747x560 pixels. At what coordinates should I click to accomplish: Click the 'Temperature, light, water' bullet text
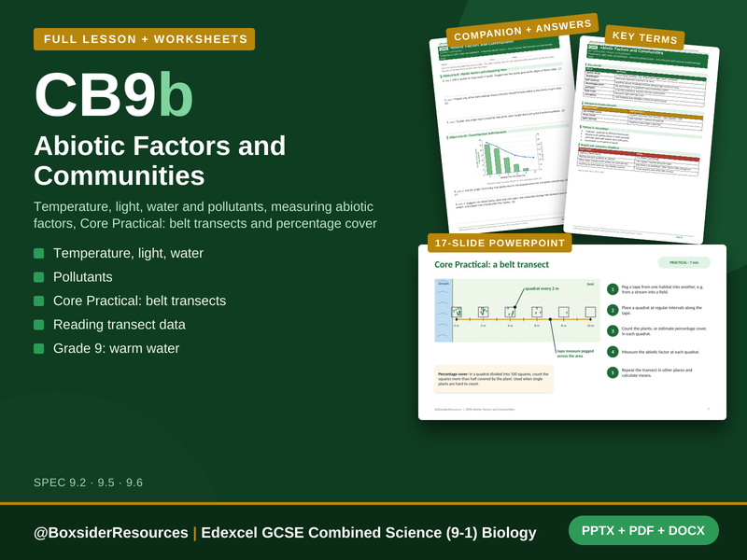coord(128,253)
